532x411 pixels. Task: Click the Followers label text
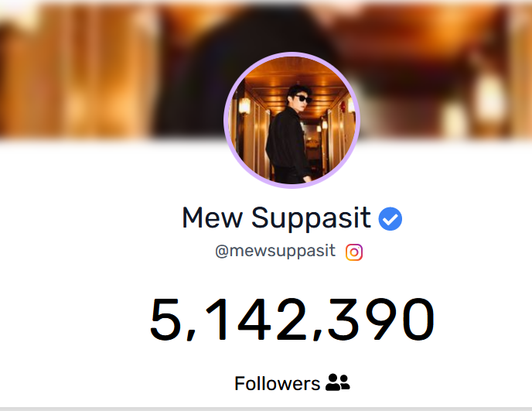coord(277,383)
